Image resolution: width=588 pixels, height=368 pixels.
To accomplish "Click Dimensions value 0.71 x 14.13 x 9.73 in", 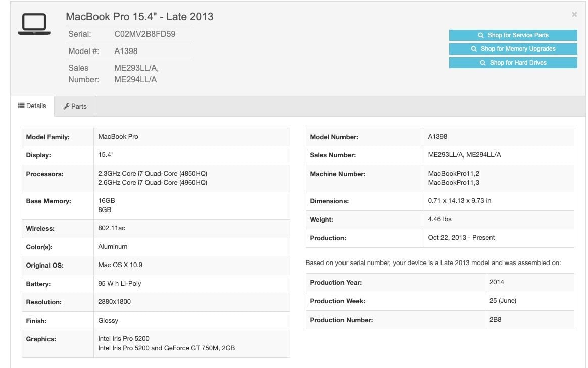I will [460, 201].
